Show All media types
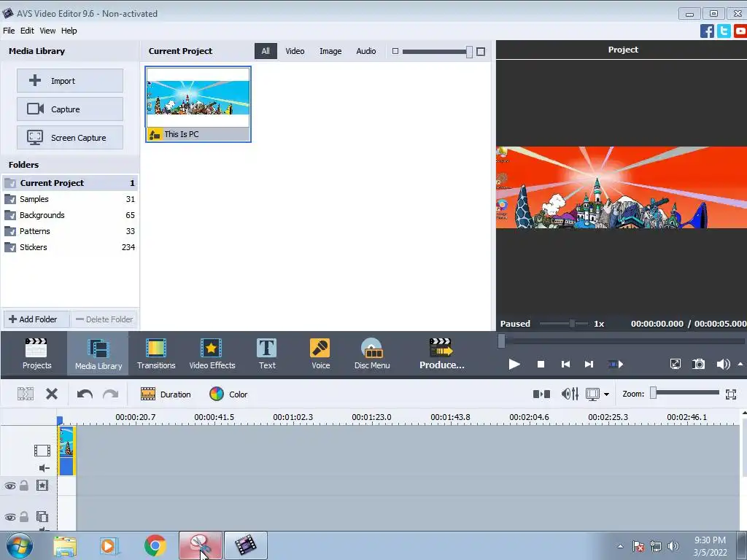Viewport: 747px width, 560px height. click(266, 51)
